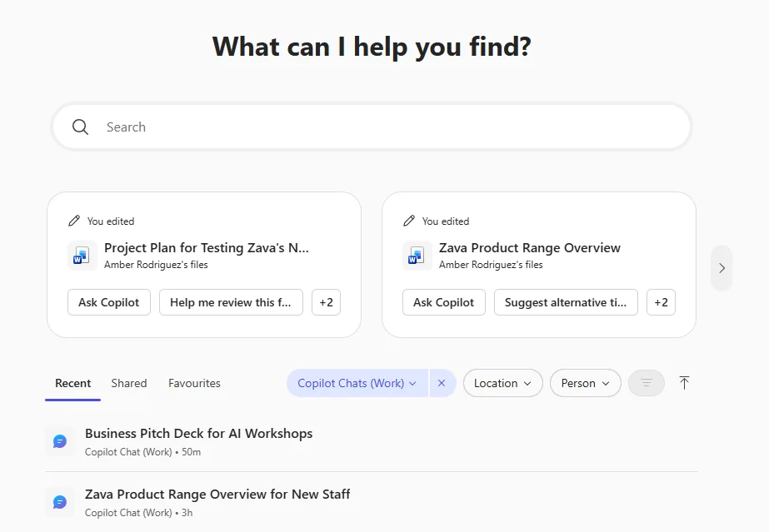Screen dimensions: 769x532
Task: Click Ask Copilot on Project Plan card
Action: pyautogui.click(x=109, y=302)
